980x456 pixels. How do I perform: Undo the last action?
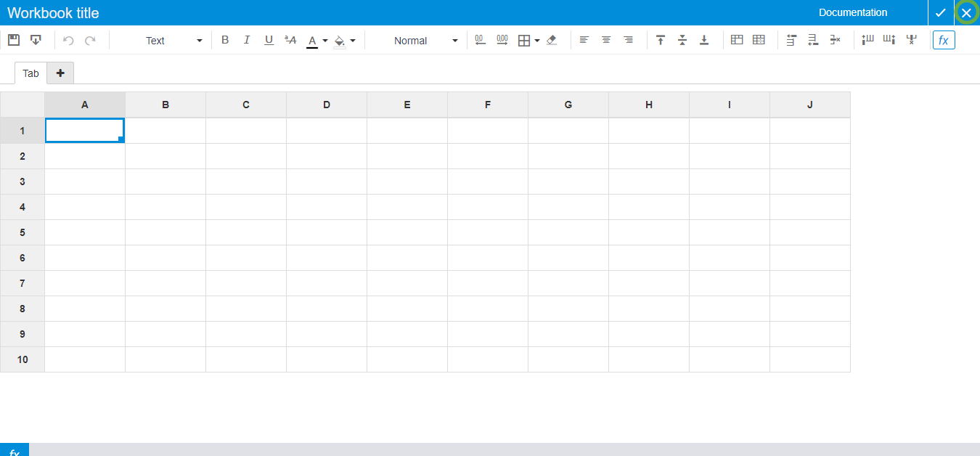point(68,40)
